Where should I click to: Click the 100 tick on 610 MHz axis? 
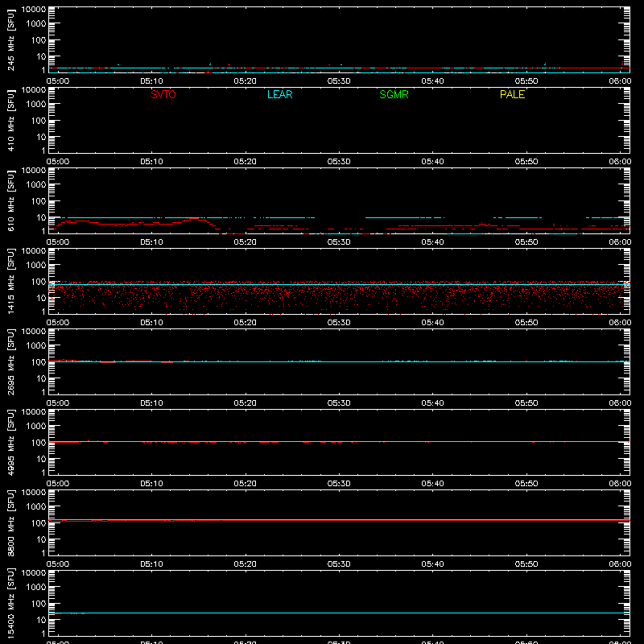[x=39, y=201]
